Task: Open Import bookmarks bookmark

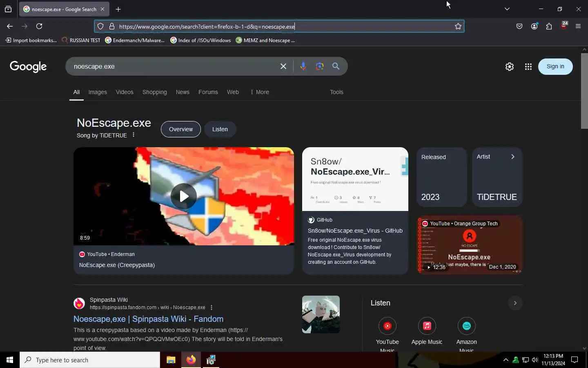Action: click(31, 40)
